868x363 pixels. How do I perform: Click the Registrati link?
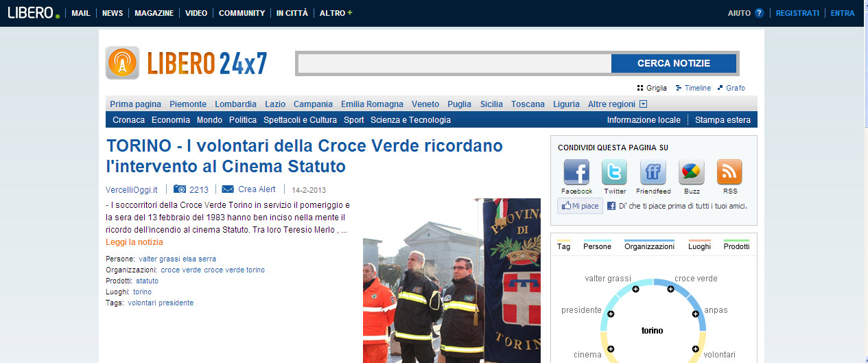797,13
